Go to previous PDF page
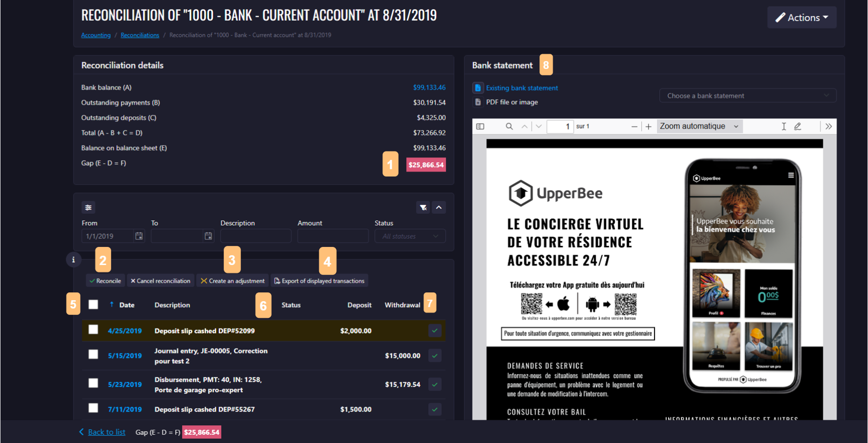Image resolution: width=868 pixels, height=443 pixels. [x=524, y=127]
